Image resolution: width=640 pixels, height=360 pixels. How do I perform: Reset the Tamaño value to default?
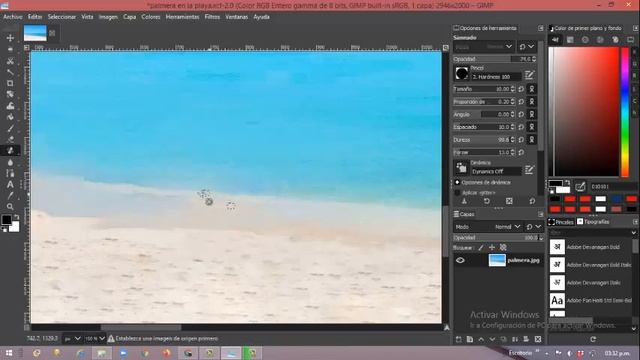[522, 89]
